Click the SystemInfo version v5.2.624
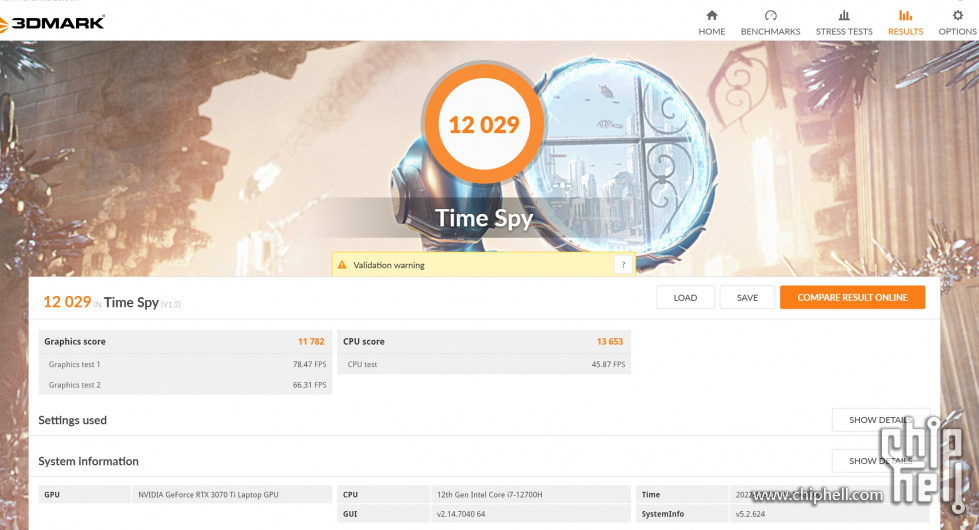979x530 pixels. coord(750,514)
